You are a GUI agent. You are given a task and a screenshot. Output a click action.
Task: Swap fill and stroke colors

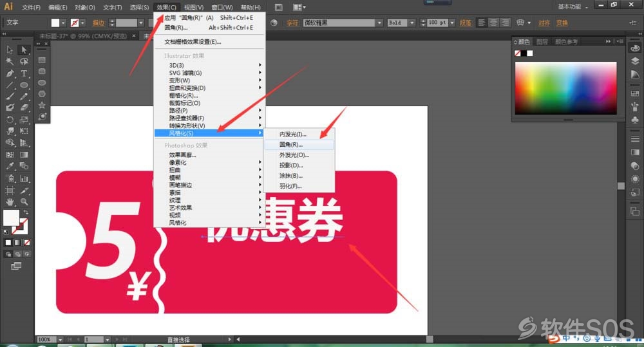tap(26, 212)
